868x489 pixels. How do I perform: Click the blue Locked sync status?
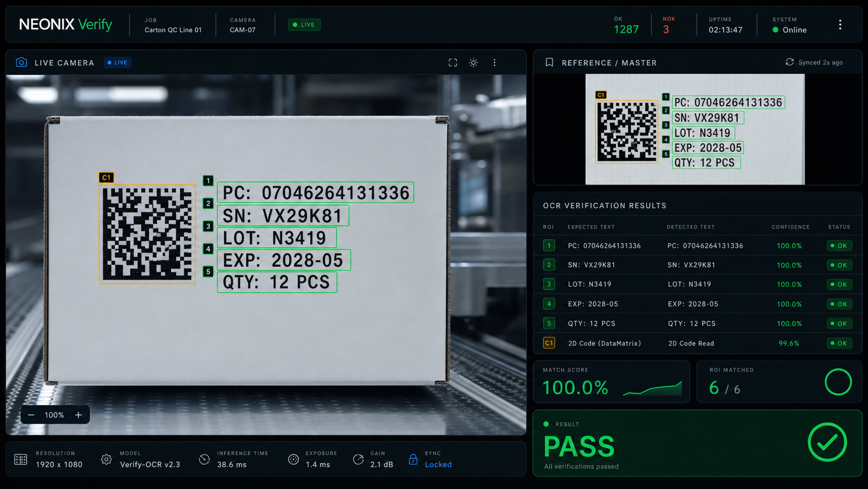tap(438, 465)
